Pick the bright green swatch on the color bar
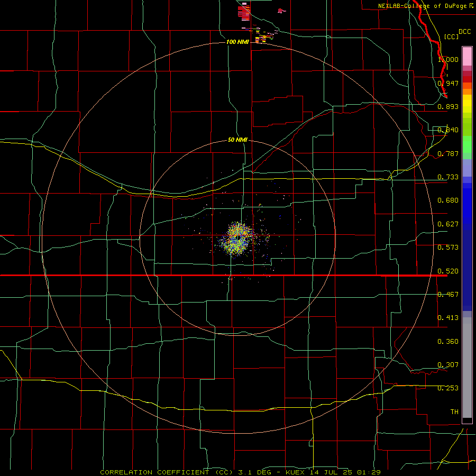 (467, 144)
